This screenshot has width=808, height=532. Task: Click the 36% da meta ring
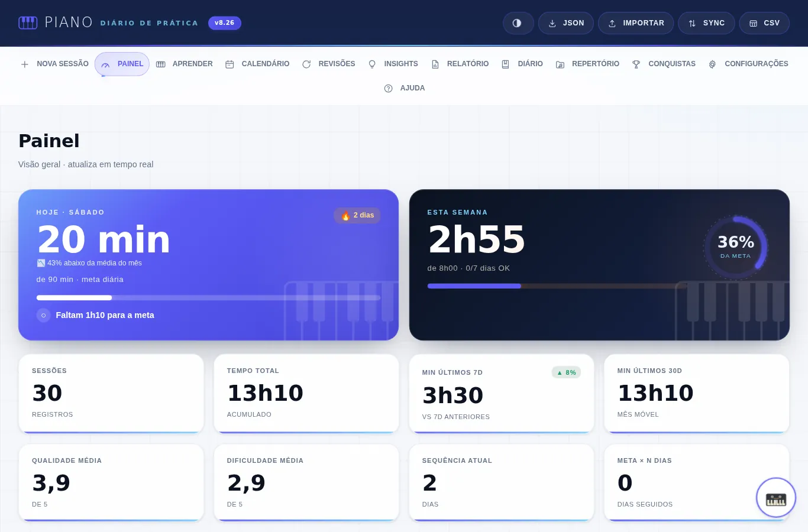[735, 247]
